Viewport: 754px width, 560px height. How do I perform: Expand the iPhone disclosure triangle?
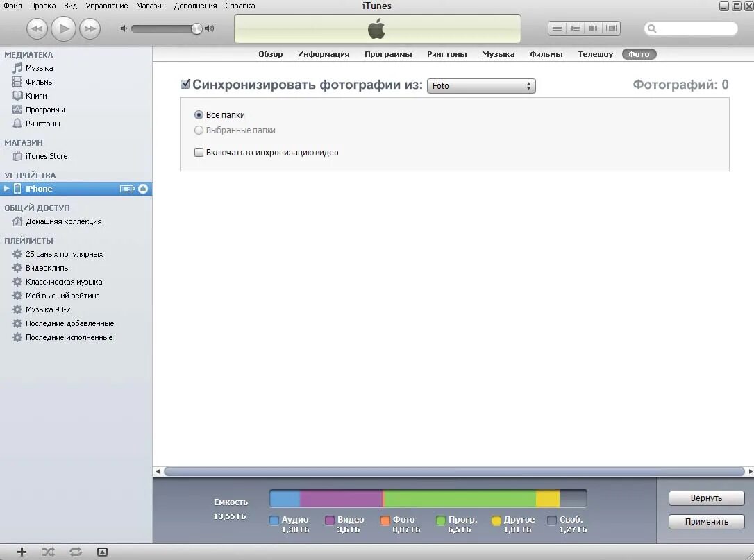coord(6,189)
